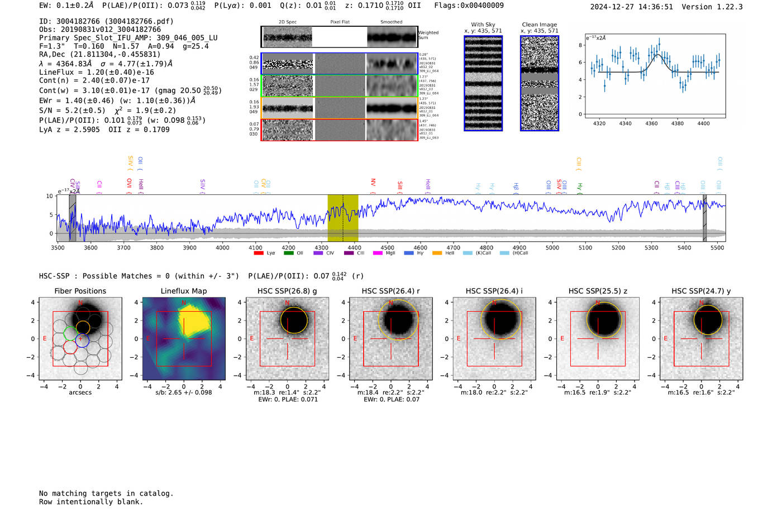
Task: Click the Clean Image CCD cutout
Action: 540,83
